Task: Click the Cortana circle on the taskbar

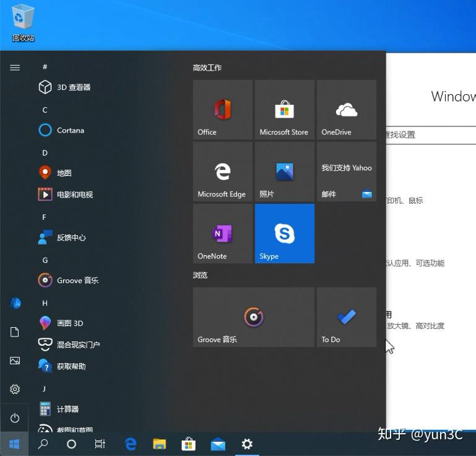Action: tap(71, 444)
